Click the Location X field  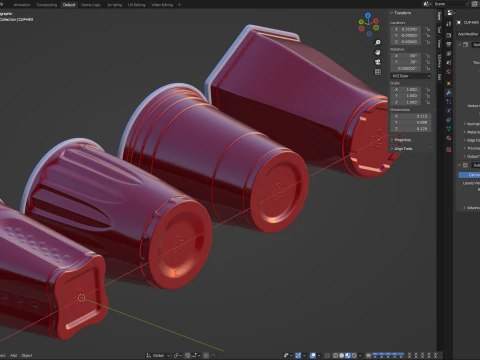406,29
